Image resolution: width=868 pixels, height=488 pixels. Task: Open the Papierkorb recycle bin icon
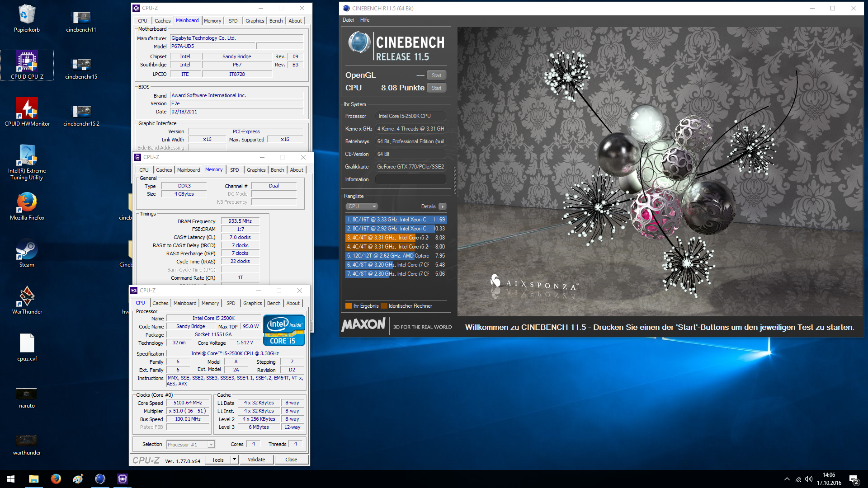pos(27,19)
